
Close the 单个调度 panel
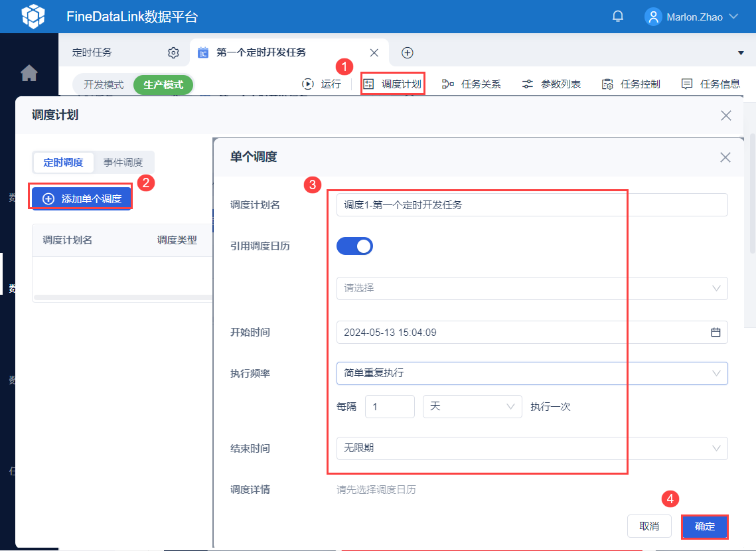click(725, 157)
